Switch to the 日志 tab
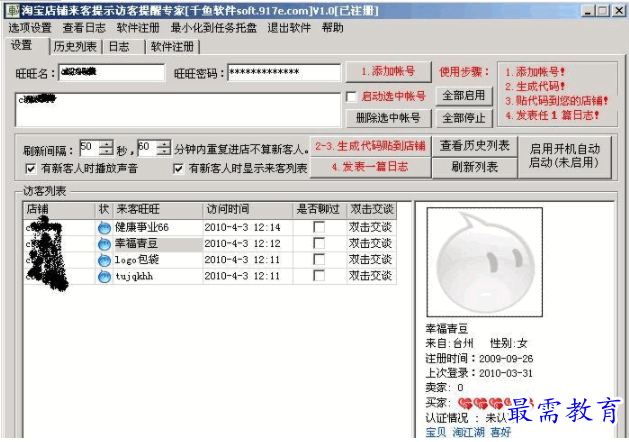The width and height of the screenshot is (629, 442). [123, 47]
